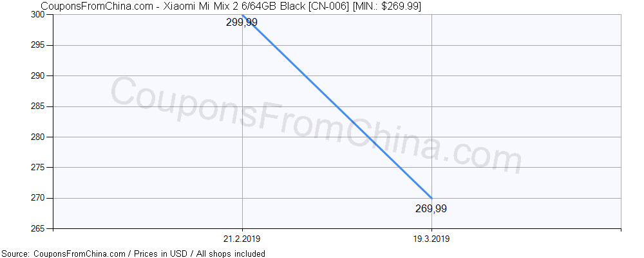
Task: Click the 19.3.2019 x-axis date label
Action: [x=431, y=239]
